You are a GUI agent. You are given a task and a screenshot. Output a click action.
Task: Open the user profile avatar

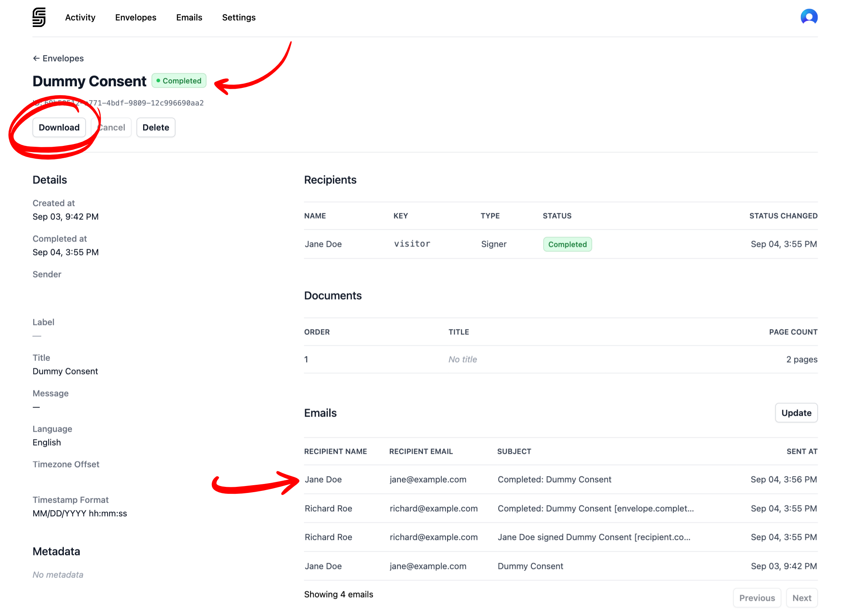pos(809,17)
